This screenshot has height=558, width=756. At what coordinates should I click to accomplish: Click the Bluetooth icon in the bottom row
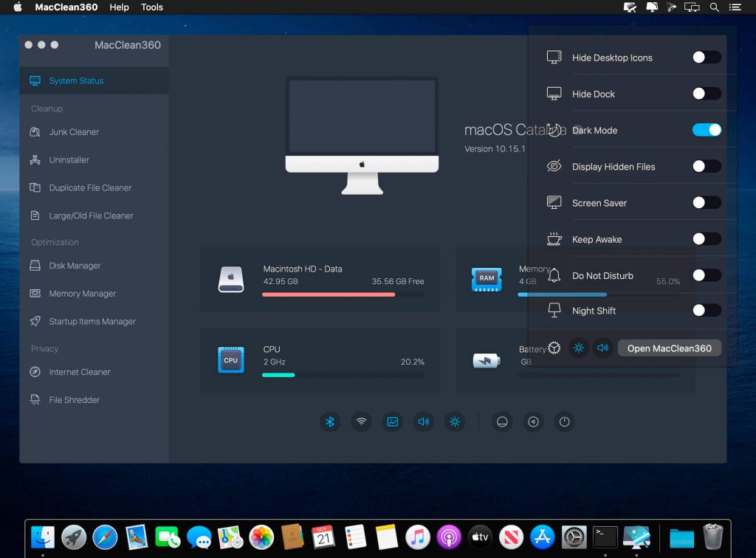click(331, 422)
